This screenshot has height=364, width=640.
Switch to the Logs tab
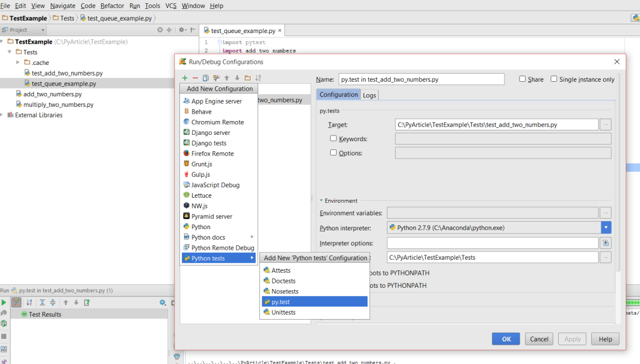pyautogui.click(x=369, y=95)
